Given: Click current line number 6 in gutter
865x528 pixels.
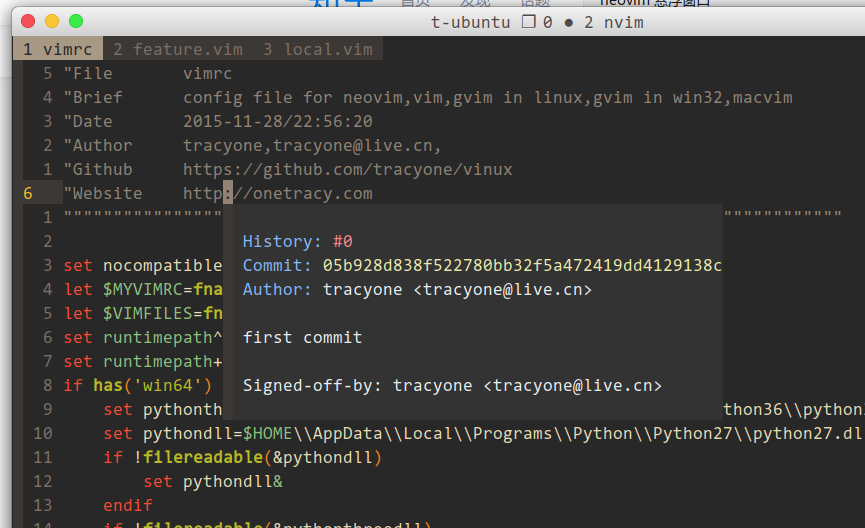Looking at the screenshot, I should [x=28, y=194].
